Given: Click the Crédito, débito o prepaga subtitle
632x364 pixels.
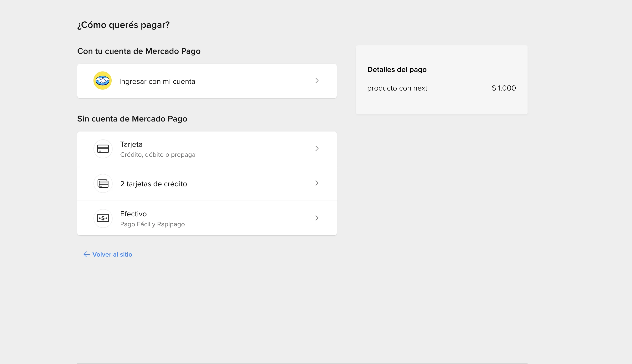Looking at the screenshot, I should pyautogui.click(x=158, y=155).
